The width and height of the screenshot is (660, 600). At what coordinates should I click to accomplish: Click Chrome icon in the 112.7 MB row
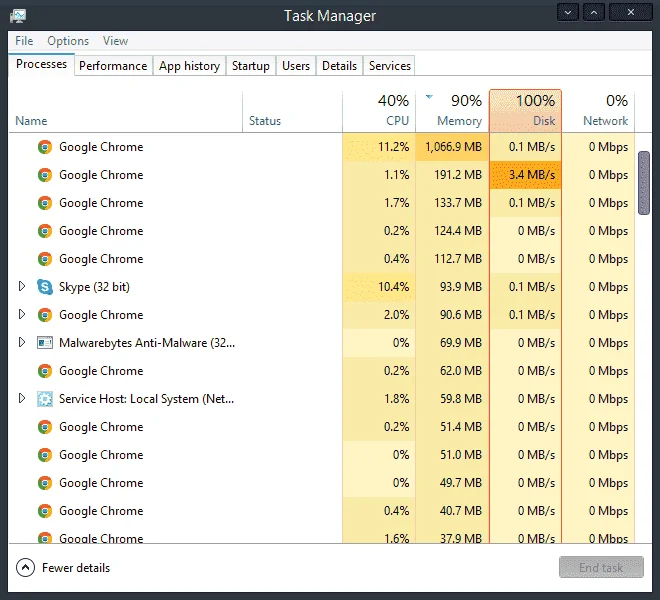click(x=45, y=259)
